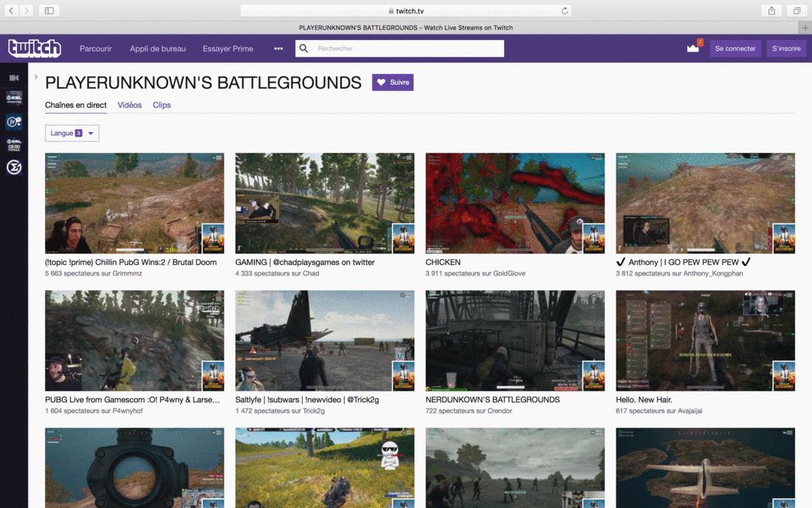Screen dimensions: 812x508
Task: Click the S'inscrire button
Action: (x=786, y=48)
